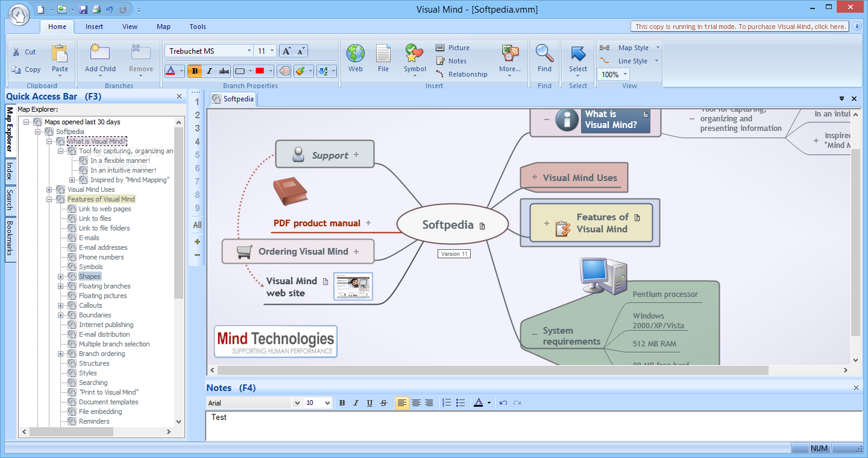
Task: Click the Cut scissors icon
Action: tap(16, 52)
